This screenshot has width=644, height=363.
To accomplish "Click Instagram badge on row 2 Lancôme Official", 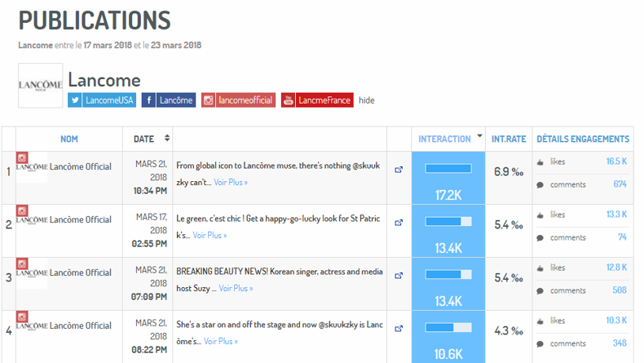I will click(x=22, y=210).
